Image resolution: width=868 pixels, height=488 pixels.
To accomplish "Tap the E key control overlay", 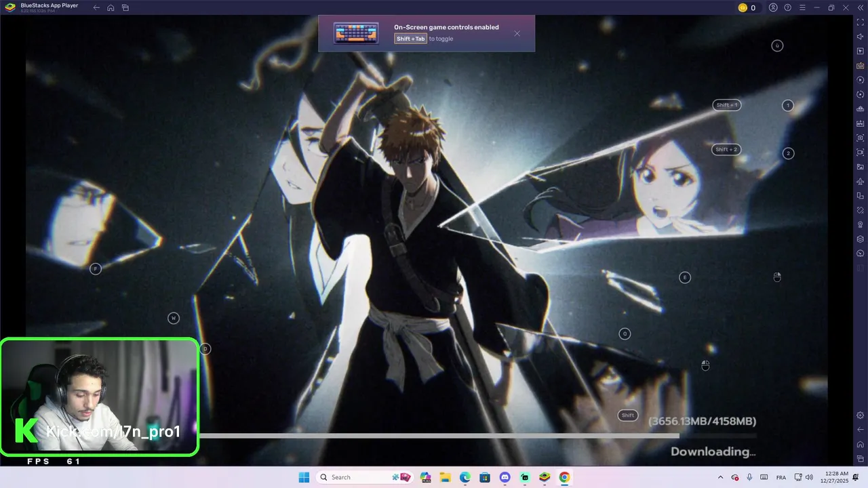I will pos(685,277).
